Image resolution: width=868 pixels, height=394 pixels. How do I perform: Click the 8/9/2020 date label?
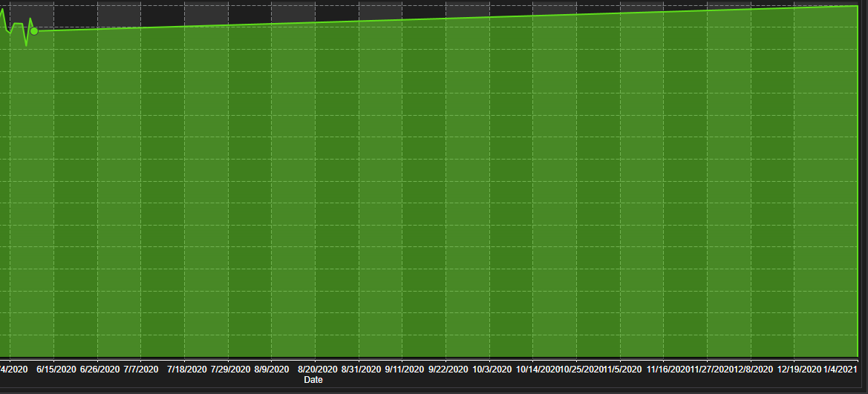[x=271, y=369]
